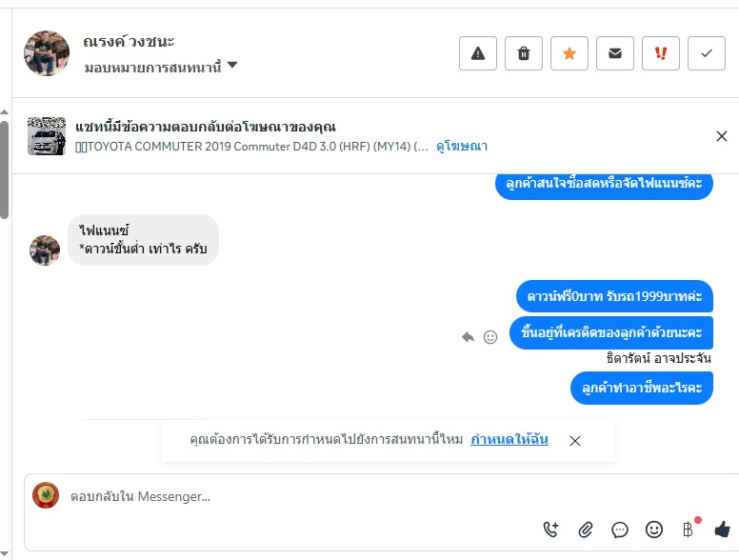The image size is (739, 560).
Task: Close the assignment prompt popup
Action: (x=575, y=441)
